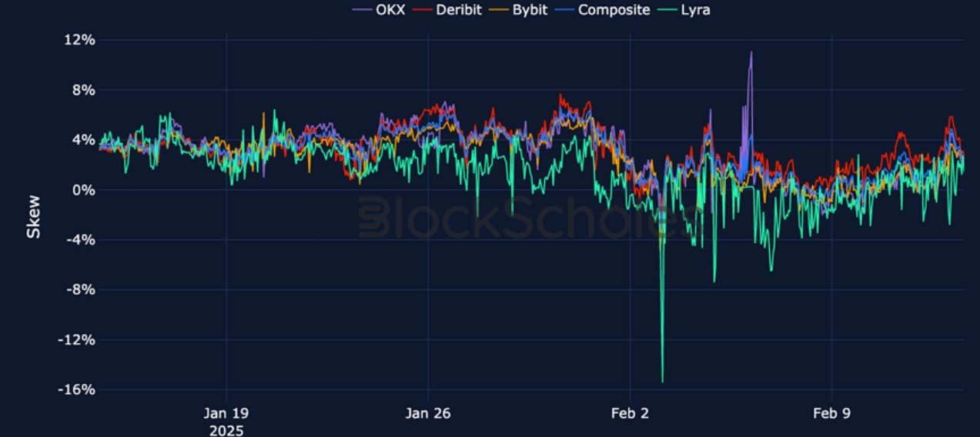Click the OKX purple peak near 11%
The image size is (980, 437).
[751, 53]
